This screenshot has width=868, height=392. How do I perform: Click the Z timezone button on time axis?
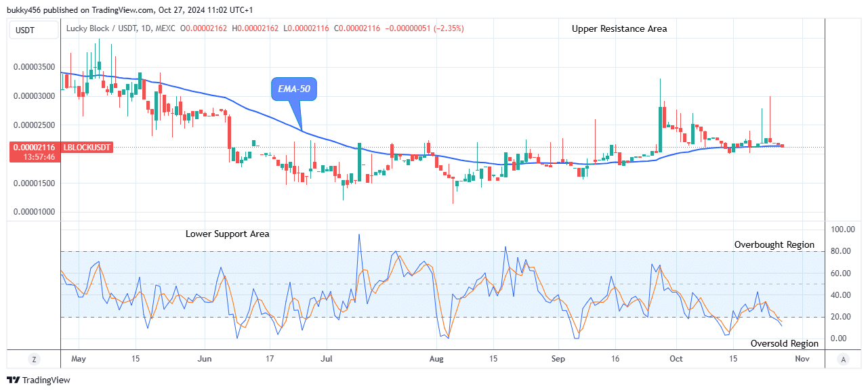33,358
